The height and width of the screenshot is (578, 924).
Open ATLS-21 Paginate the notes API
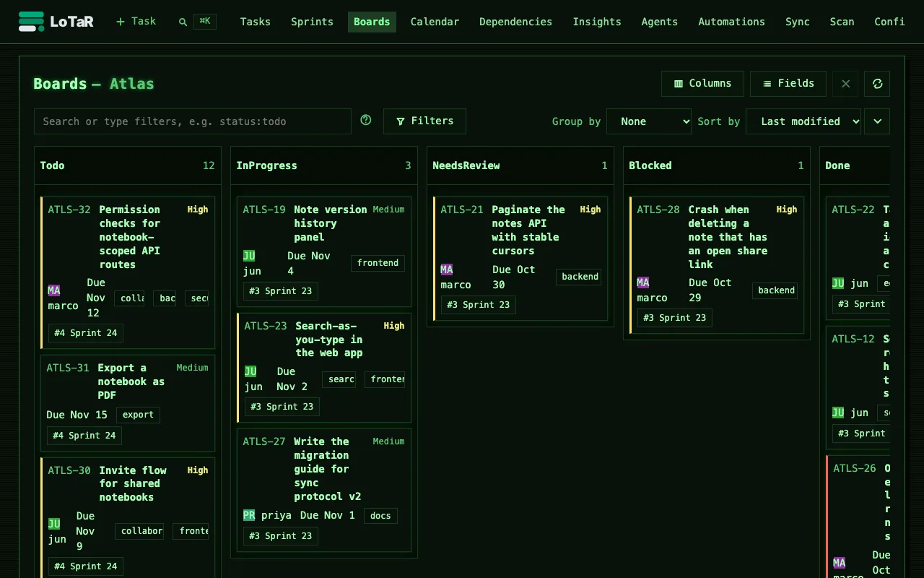[x=520, y=259]
